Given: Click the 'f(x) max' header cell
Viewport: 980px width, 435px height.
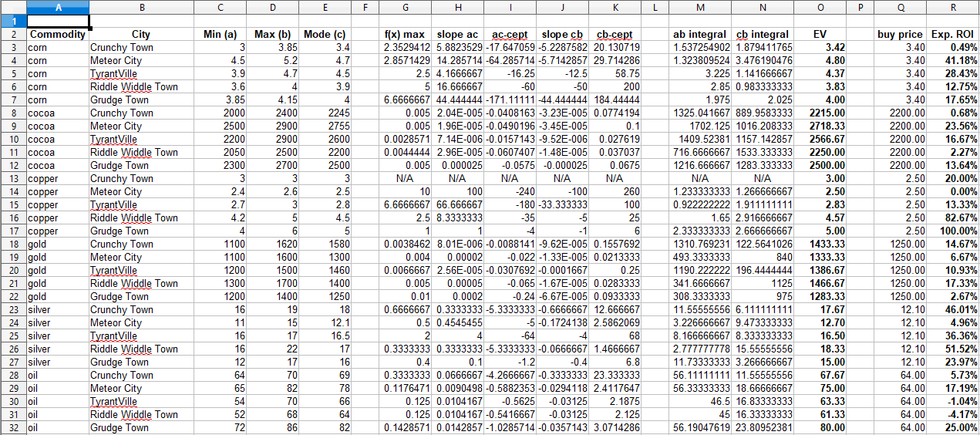Looking at the screenshot, I should click(x=405, y=34).
